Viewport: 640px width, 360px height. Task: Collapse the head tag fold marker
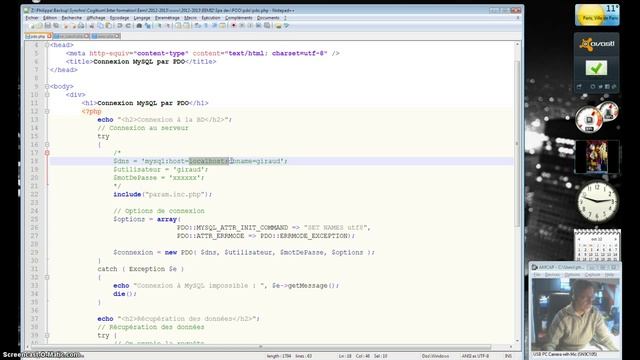[x=47, y=45]
